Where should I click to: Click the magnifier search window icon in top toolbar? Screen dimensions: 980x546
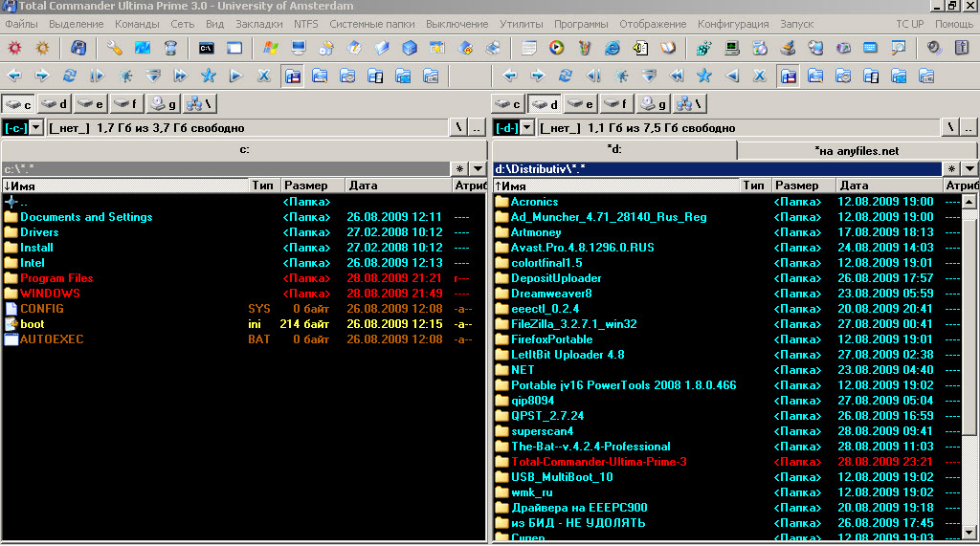point(898,48)
